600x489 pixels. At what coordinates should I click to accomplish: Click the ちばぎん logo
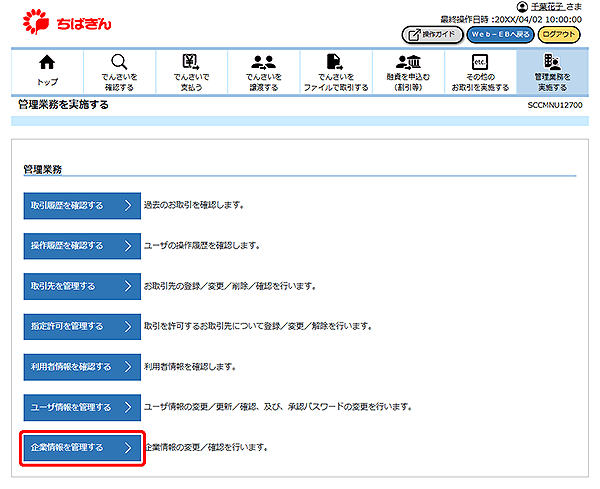(67, 22)
